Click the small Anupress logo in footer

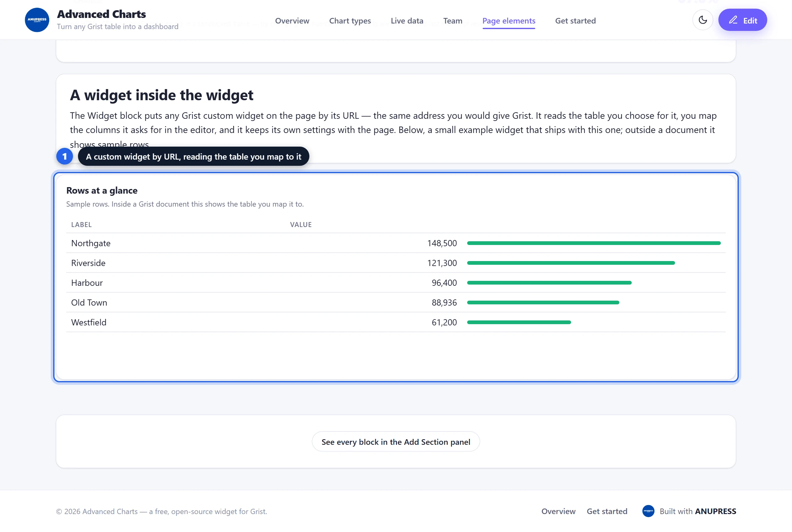pyautogui.click(x=648, y=511)
